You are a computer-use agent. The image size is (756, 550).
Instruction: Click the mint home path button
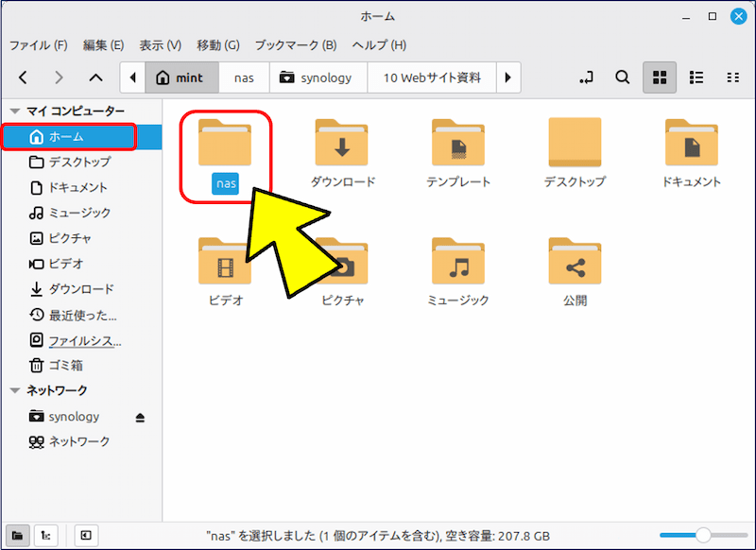180,77
